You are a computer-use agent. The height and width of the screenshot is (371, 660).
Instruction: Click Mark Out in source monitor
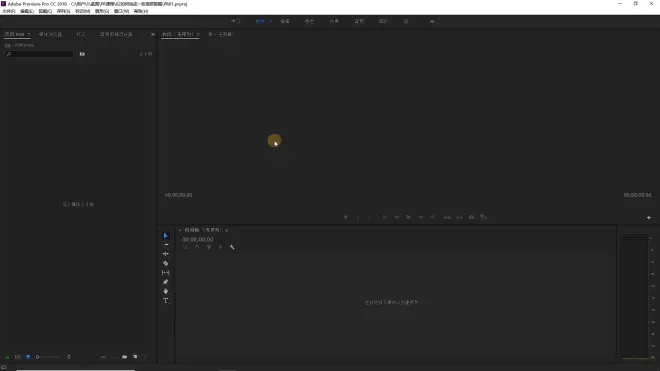pyautogui.click(x=370, y=217)
